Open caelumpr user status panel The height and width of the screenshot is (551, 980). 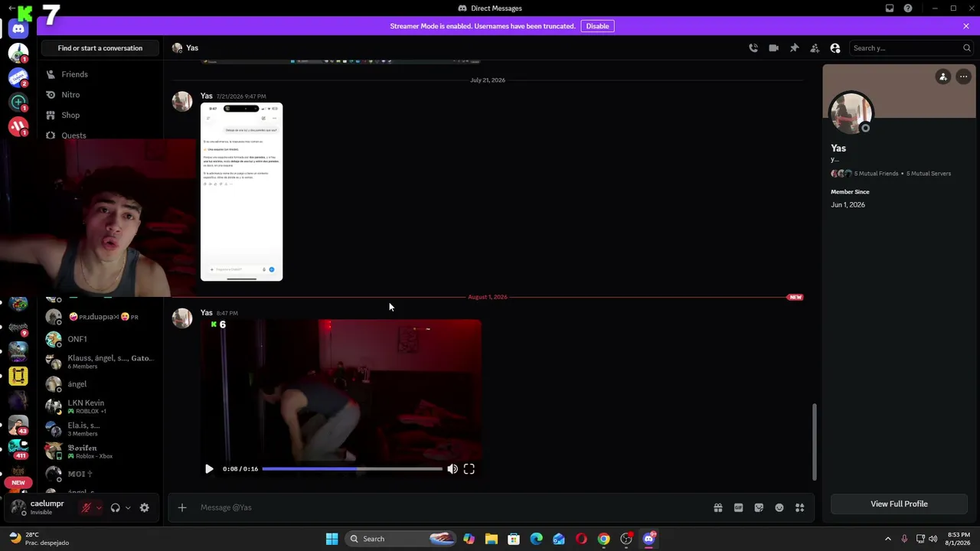(40, 507)
